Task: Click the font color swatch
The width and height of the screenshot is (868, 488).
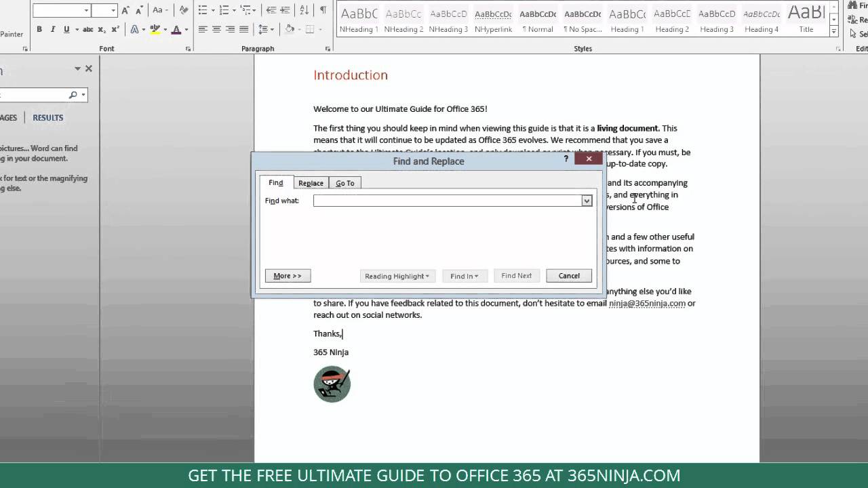Action: click(x=176, y=29)
